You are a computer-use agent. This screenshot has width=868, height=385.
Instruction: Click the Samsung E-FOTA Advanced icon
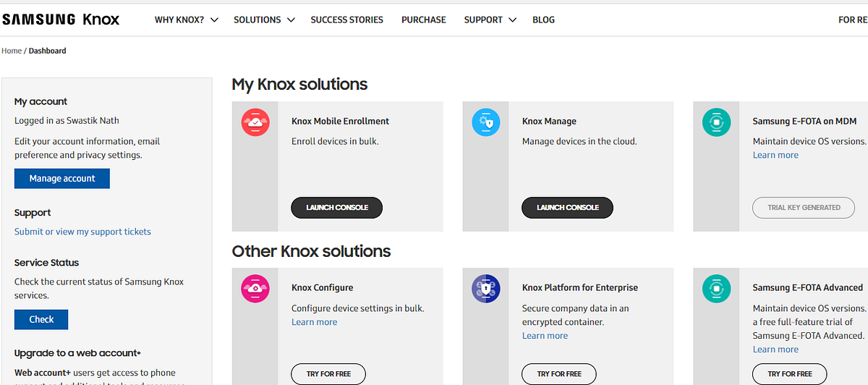click(x=716, y=289)
